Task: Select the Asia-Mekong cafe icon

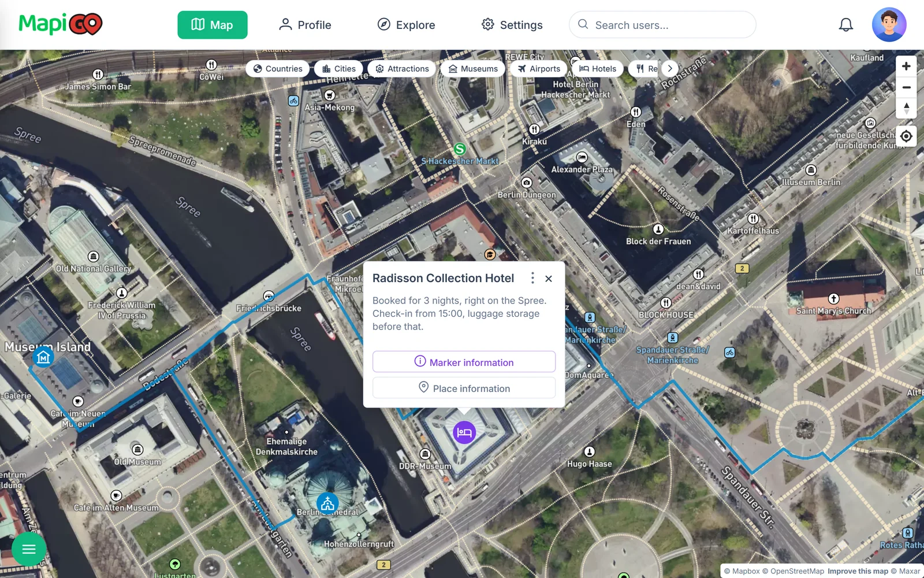Action: [x=330, y=95]
